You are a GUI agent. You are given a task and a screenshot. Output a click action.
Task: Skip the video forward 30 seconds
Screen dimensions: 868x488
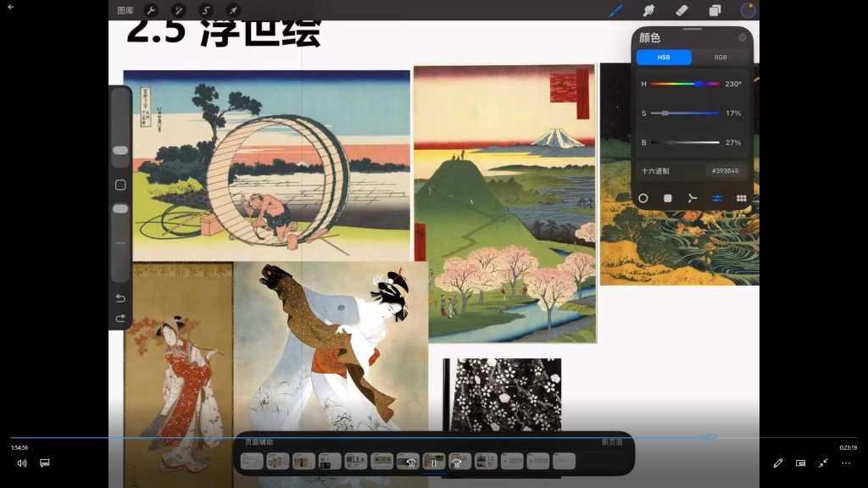(457, 463)
